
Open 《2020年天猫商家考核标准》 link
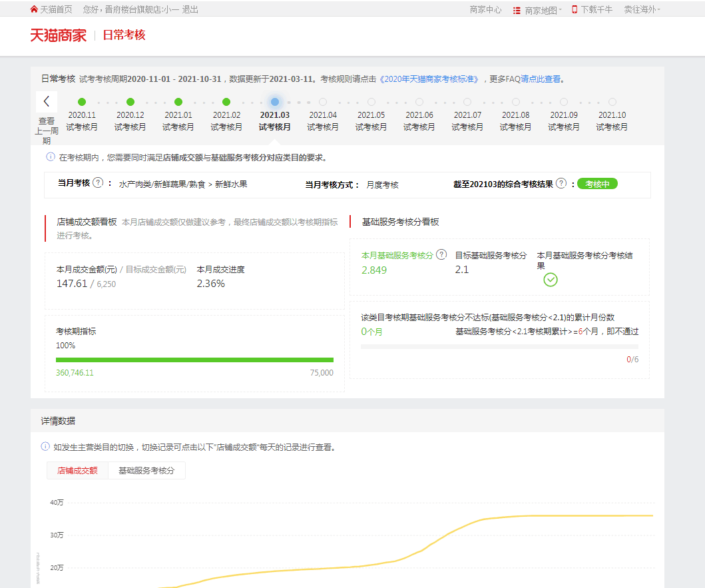pyautogui.click(x=429, y=79)
